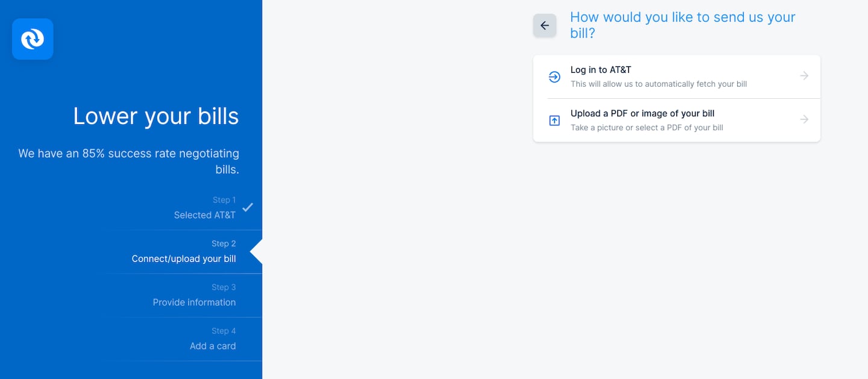This screenshot has width=868, height=379.
Task: Click the Step 2 label in the sidebar
Action: (224, 243)
